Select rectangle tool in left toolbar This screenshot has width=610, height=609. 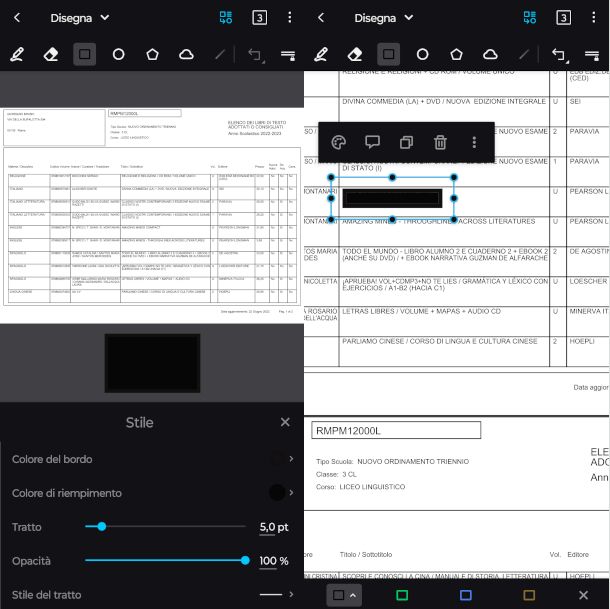pyautogui.click(x=84, y=54)
